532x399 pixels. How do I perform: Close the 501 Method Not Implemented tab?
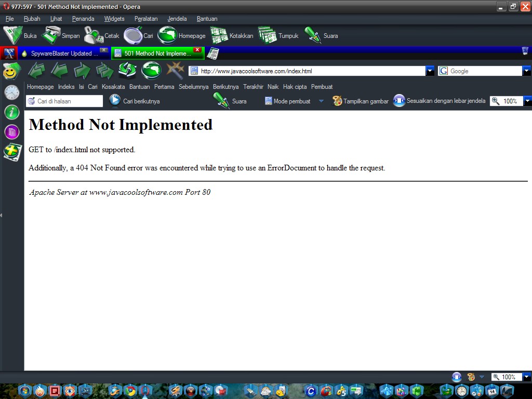click(197, 50)
